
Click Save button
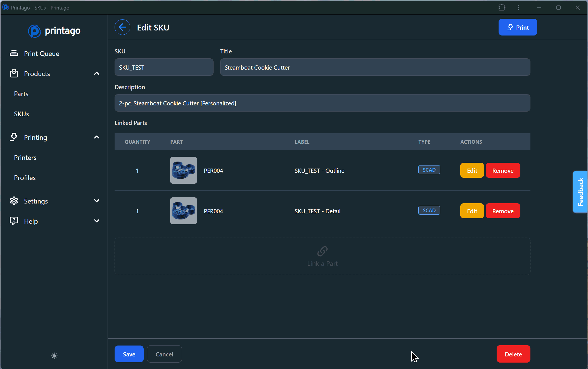point(129,354)
